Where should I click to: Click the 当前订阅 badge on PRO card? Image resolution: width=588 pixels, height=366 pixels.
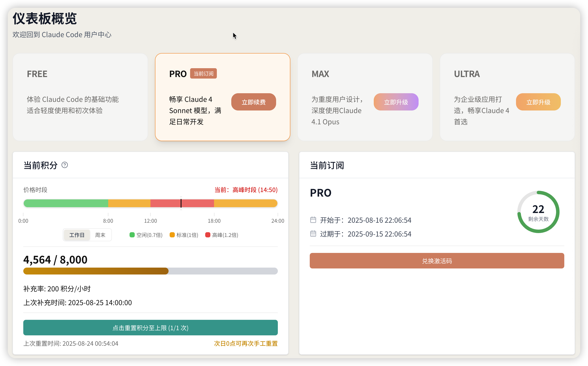203,74
